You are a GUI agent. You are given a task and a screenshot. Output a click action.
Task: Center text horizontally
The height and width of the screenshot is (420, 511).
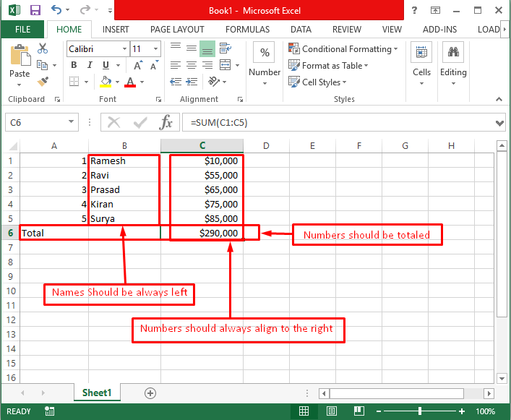[192, 65]
